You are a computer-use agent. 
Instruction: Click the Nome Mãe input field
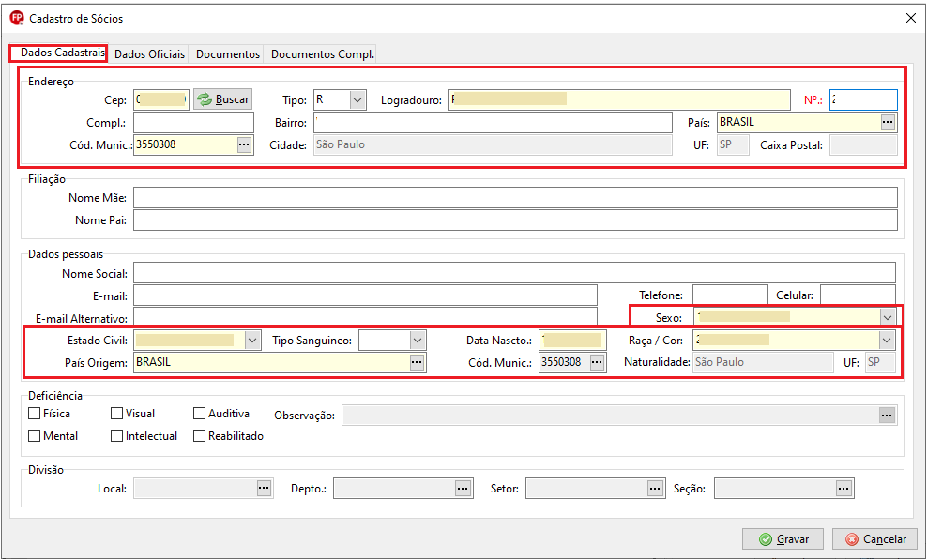click(x=515, y=198)
